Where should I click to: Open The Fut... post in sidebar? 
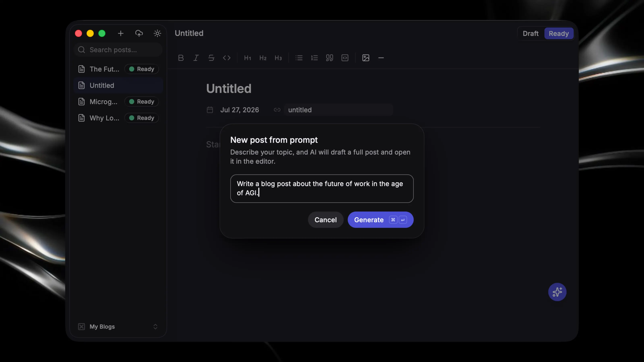(x=118, y=69)
